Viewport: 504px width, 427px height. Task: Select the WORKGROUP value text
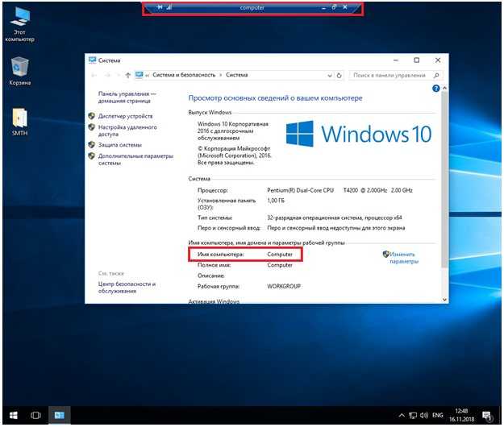284,286
